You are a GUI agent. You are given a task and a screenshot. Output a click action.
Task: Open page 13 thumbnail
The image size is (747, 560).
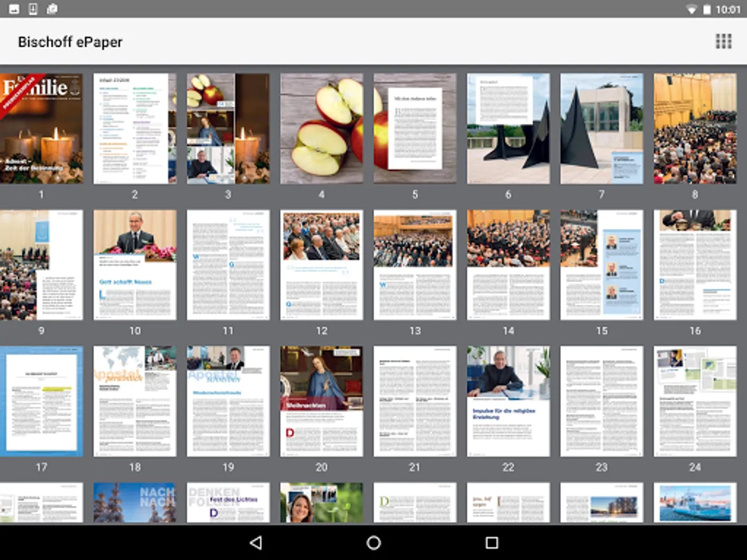[415, 265]
